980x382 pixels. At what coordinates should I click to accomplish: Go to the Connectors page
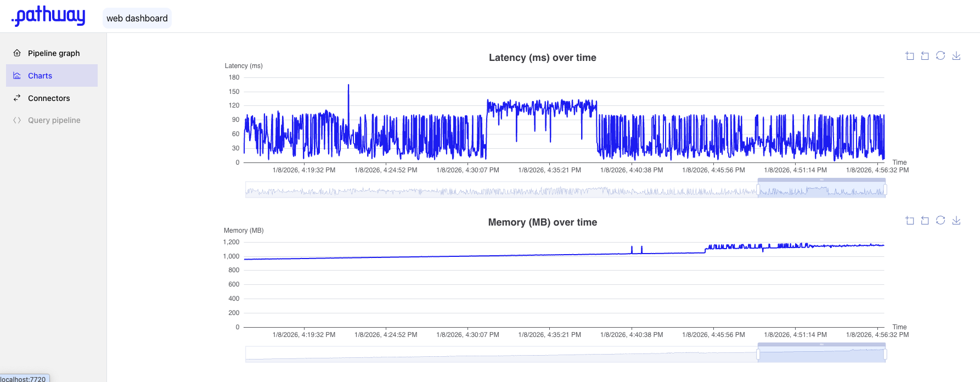pos(49,98)
